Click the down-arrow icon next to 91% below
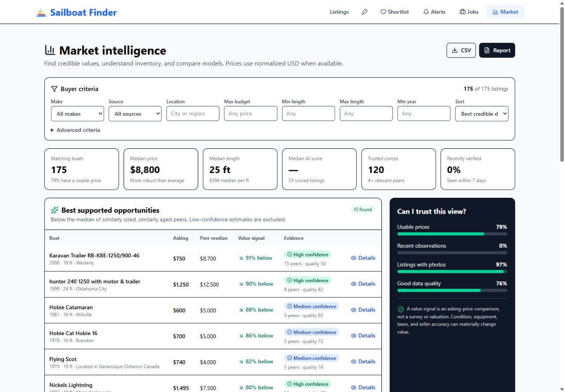565x392 pixels. [241, 258]
